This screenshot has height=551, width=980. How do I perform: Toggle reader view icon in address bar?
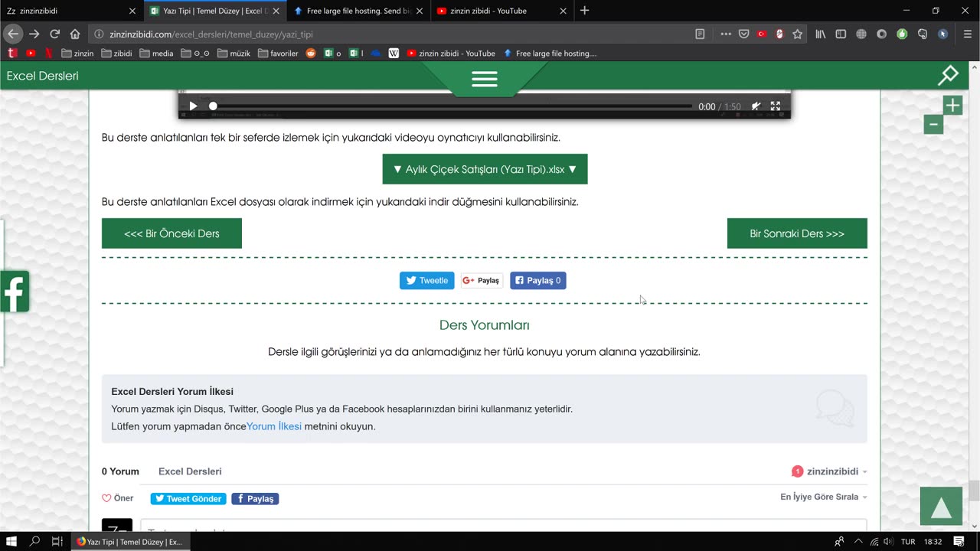point(700,34)
